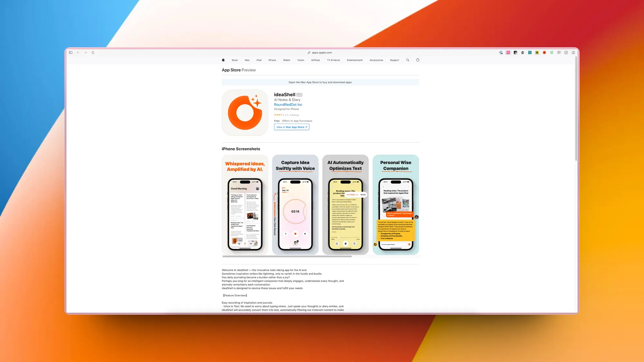The width and height of the screenshot is (644, 362).
Task: Go forward with the right arrow
Action: pyautogui.click(x=86, y=52)
